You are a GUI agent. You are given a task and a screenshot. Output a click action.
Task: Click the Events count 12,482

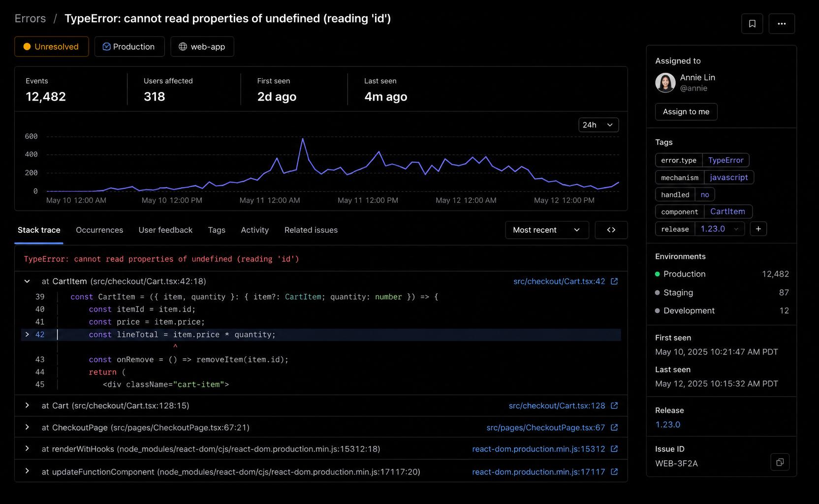46,96
